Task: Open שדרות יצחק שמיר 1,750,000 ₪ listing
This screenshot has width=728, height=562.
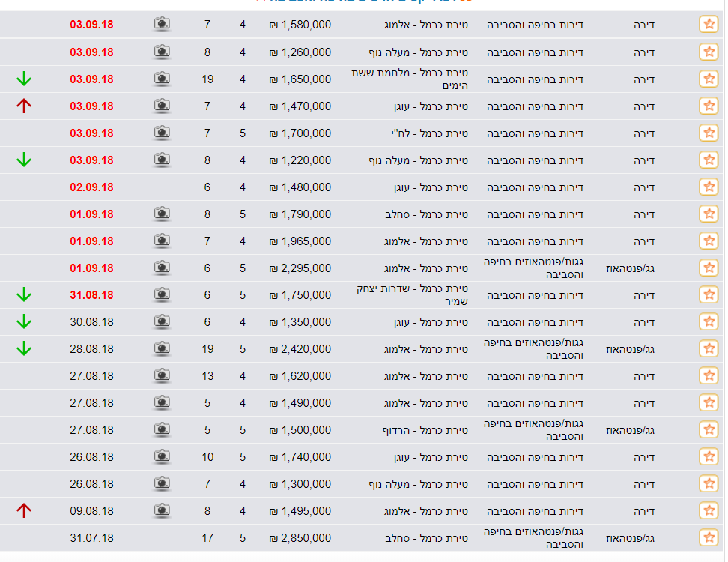Action: pyautogui.click(x=361, y=295)
